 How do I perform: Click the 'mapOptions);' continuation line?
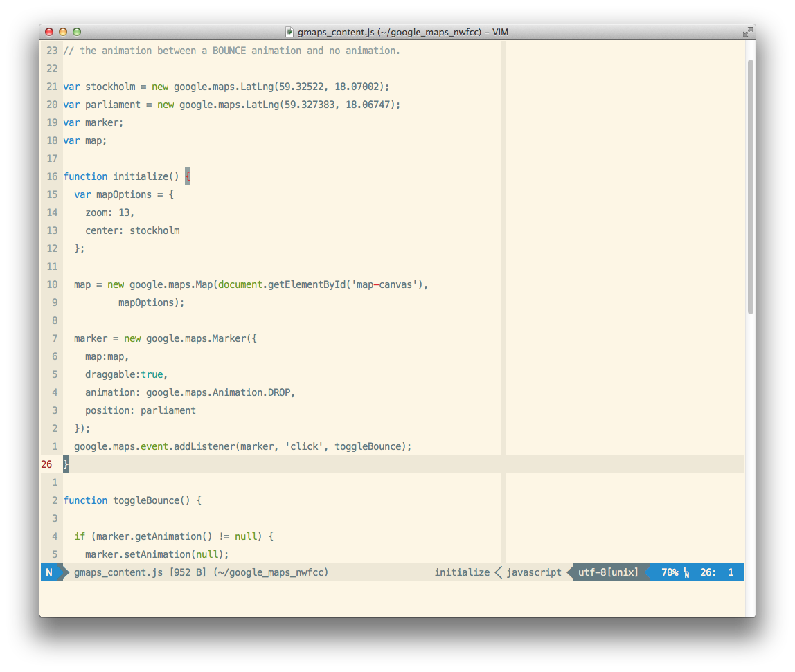point(151,302)
